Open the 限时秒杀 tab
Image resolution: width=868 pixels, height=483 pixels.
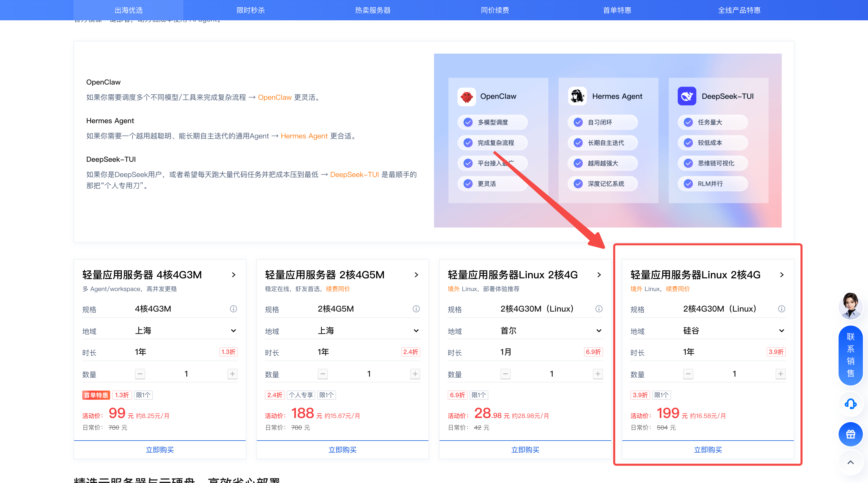coord(250,10)
